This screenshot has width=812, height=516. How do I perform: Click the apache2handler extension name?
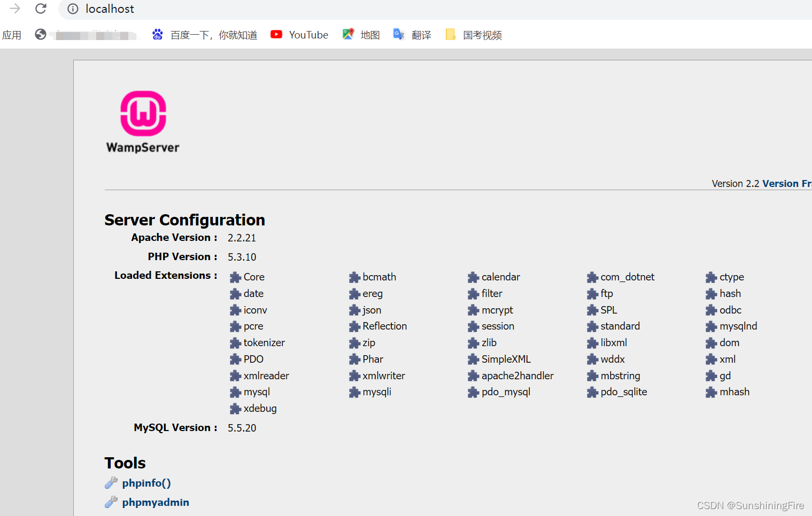(x=517, y=376)
